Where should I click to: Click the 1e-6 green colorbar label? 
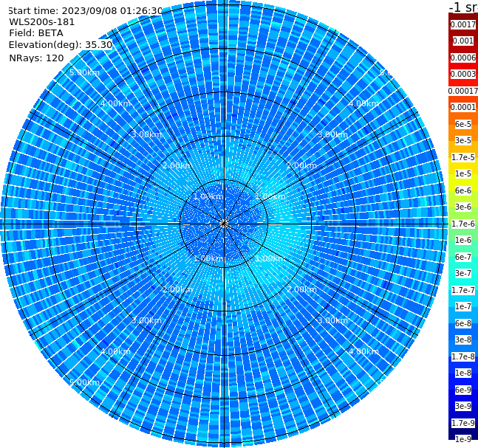click(463, 240)
